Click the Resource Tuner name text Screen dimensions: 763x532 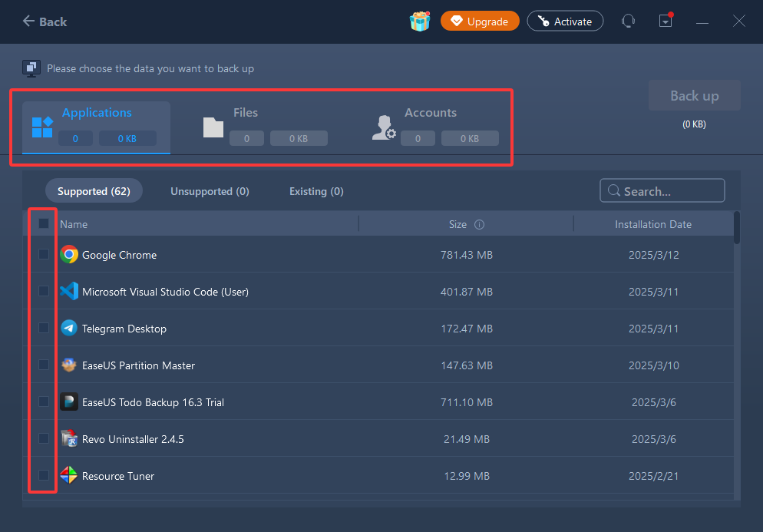click(117, 476)
